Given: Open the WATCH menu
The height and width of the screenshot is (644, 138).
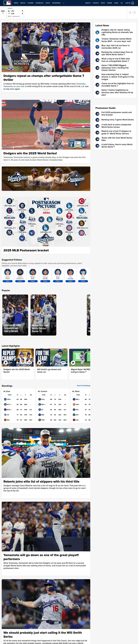Looking at the screenshot, I should coord(23,3).
